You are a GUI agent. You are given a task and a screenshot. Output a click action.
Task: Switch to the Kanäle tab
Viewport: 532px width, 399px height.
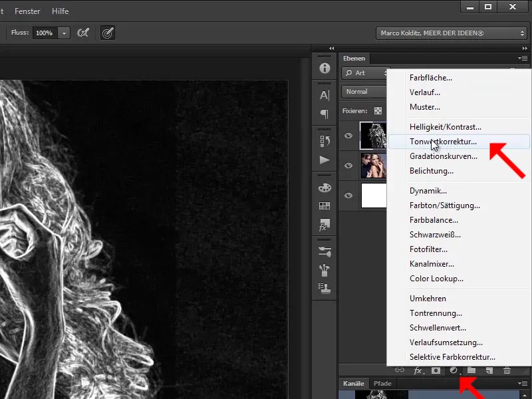point(354,384)
